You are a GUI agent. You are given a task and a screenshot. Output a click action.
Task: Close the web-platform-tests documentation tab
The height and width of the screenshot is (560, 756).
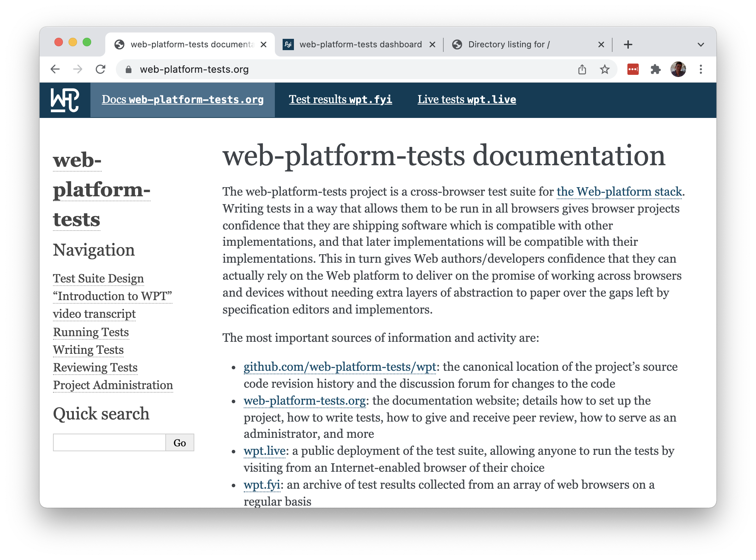coord(264,44)
